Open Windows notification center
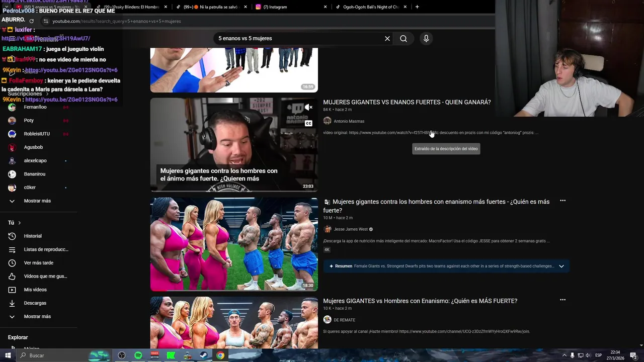This screenshot has height=362, width=644. click(633, 355)
